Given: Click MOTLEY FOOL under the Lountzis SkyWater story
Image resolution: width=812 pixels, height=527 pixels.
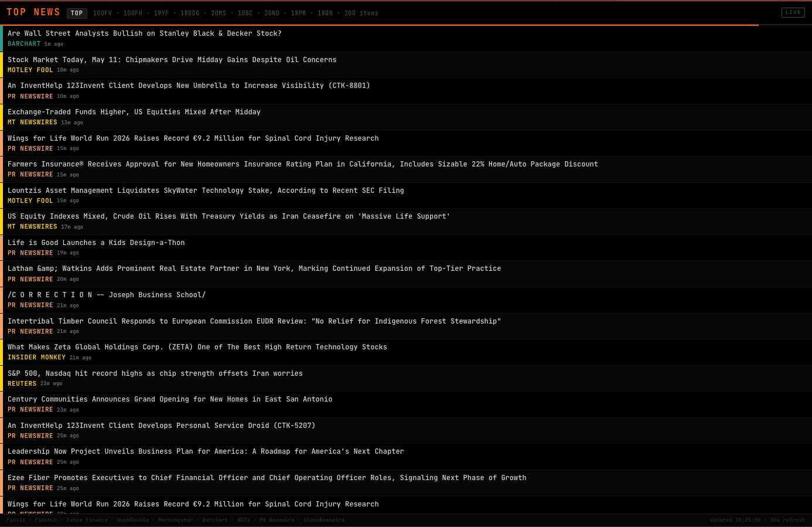Looking at the screenshot, I should pyautogui.click(x=30, y=201).
